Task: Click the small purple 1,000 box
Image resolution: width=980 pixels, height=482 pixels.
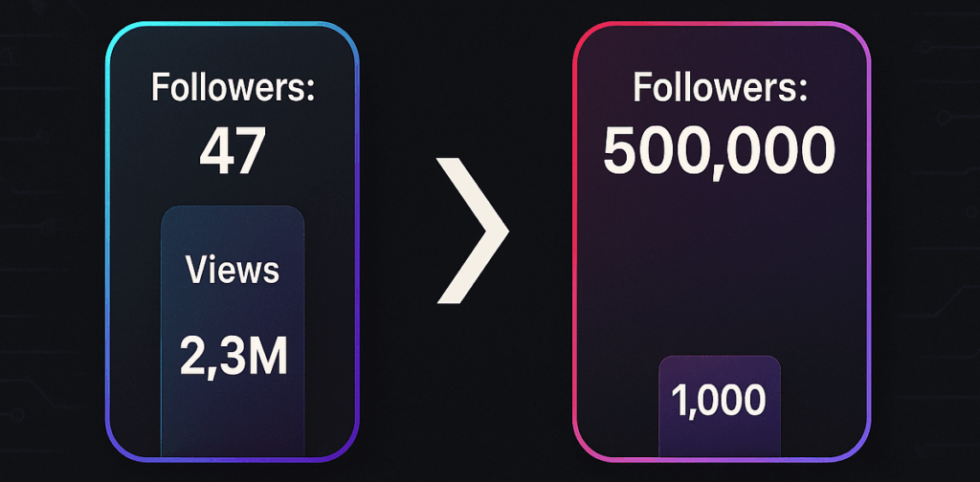Action: pyautogui.click(x=720, y=407)
